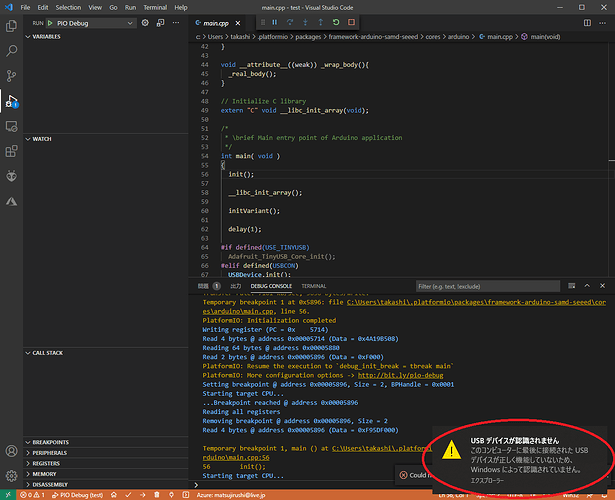This screenshot has width=615, height=500.
Task: Select PIO Debug configuration dropdown
Action: 91,23
